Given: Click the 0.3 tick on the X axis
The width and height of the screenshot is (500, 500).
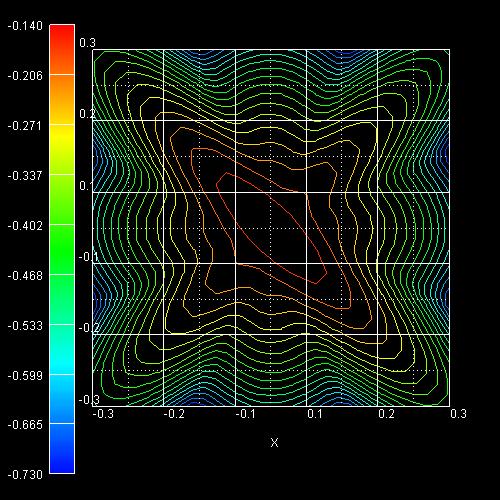Looking at the screenshot, I should pos(458,414).
